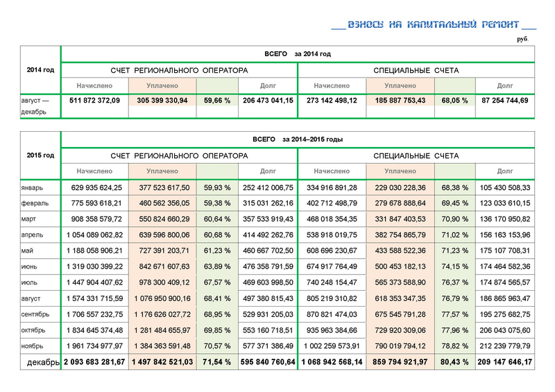Viewport: 555px width, 392px height.
Task: Click the debt value 87 254 744,69
Action: point(504,101)
